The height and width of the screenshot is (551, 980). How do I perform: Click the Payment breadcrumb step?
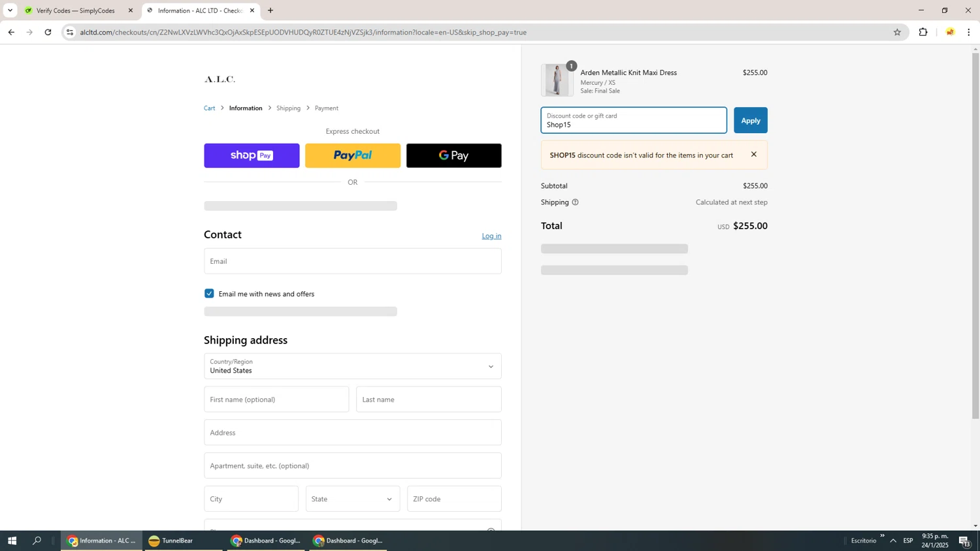click(x=327, y=108)
